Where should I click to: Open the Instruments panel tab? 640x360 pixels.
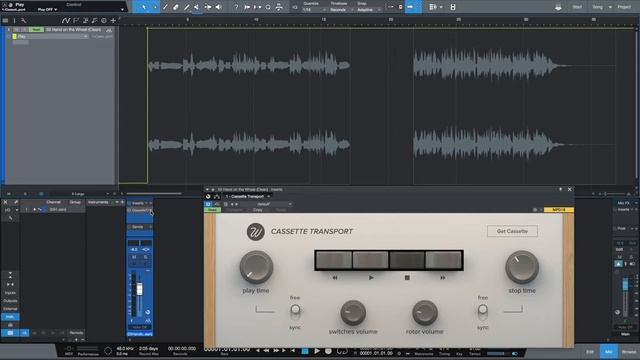(x=98, y=202)
